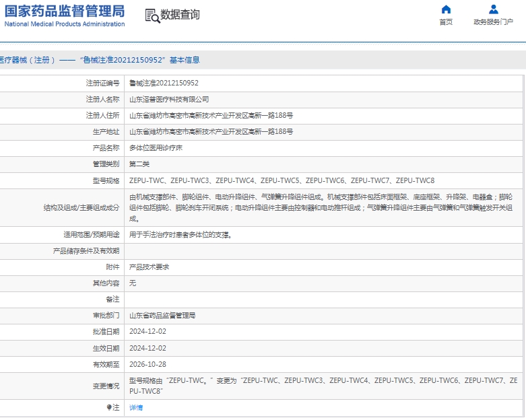Select the 型号规格 ZEPU-TWC model list value
The width and height of the screenshot is (526, 420).
tap(282, 180)
